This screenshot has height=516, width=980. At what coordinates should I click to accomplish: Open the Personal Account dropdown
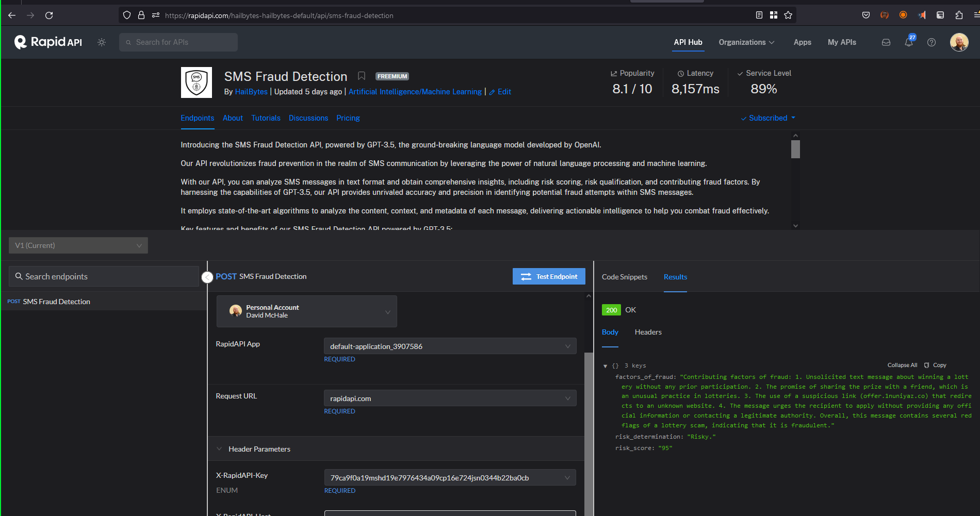pos(307,311)
